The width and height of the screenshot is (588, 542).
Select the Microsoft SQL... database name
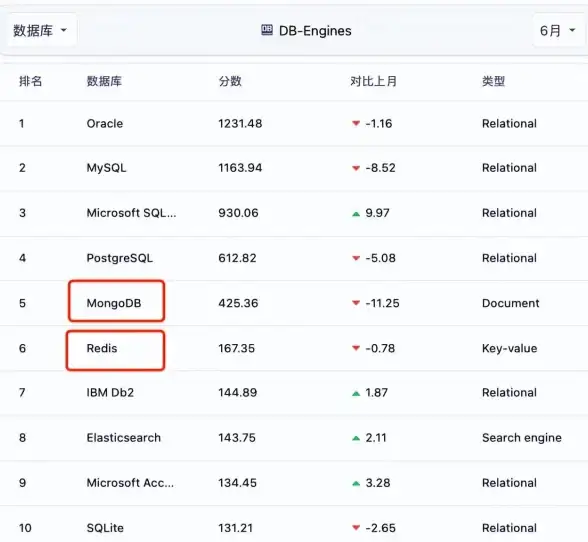[x=131, y=213]
